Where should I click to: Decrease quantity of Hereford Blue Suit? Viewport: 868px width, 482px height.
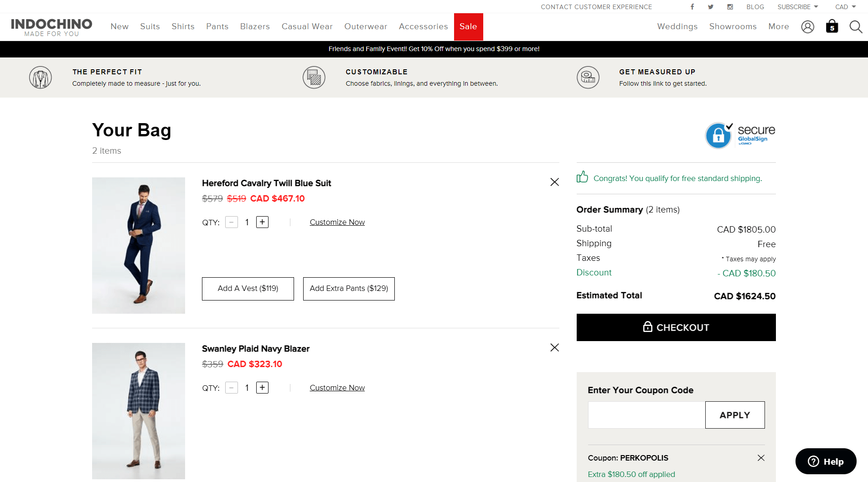[232, 222]
